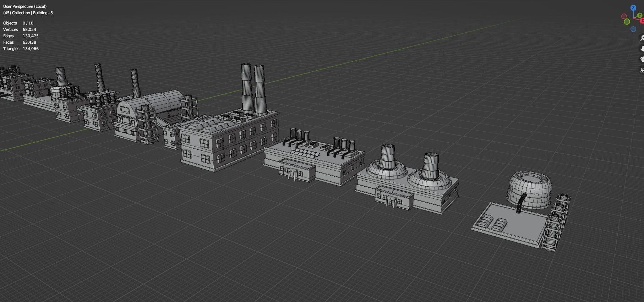Click the green negative Y gizmo circle
Screen dimensions: 644x302
click(x=627, y=22)
